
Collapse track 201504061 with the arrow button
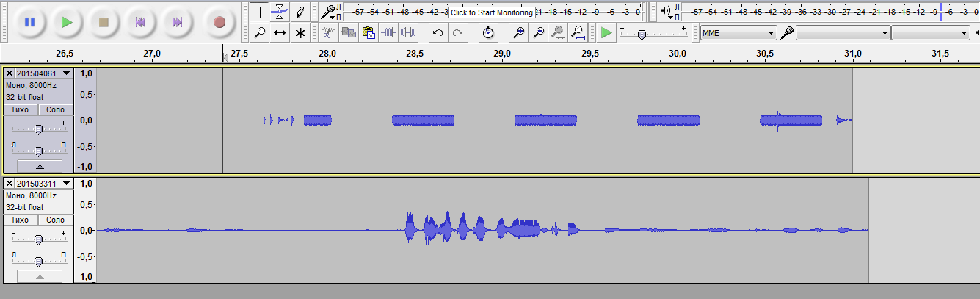point(39,166)
